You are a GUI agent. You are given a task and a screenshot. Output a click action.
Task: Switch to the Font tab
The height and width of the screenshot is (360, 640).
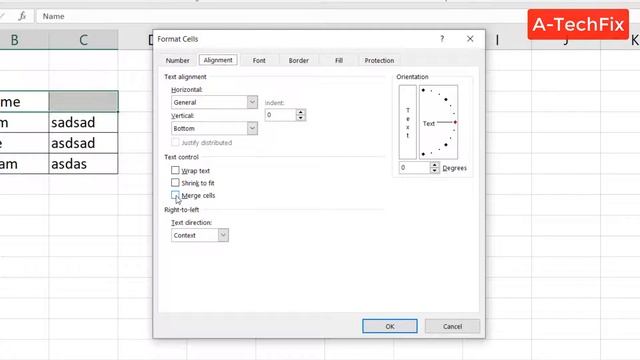259,60
